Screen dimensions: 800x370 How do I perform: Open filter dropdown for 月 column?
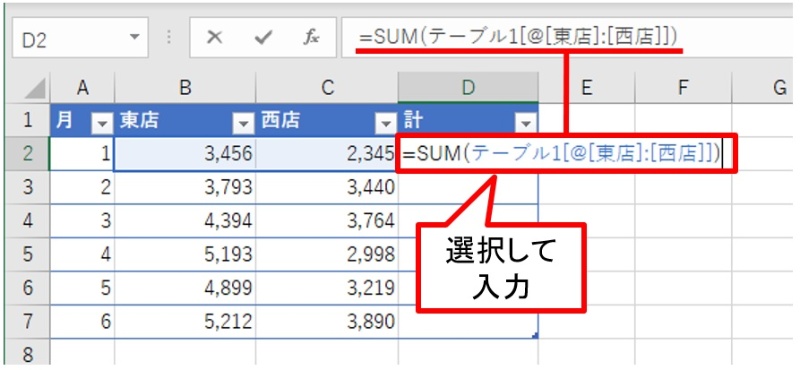(102, 123)
